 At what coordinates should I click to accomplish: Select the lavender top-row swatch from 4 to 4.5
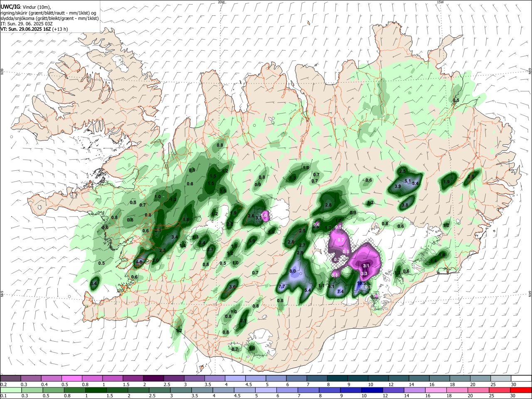[235, 378]
